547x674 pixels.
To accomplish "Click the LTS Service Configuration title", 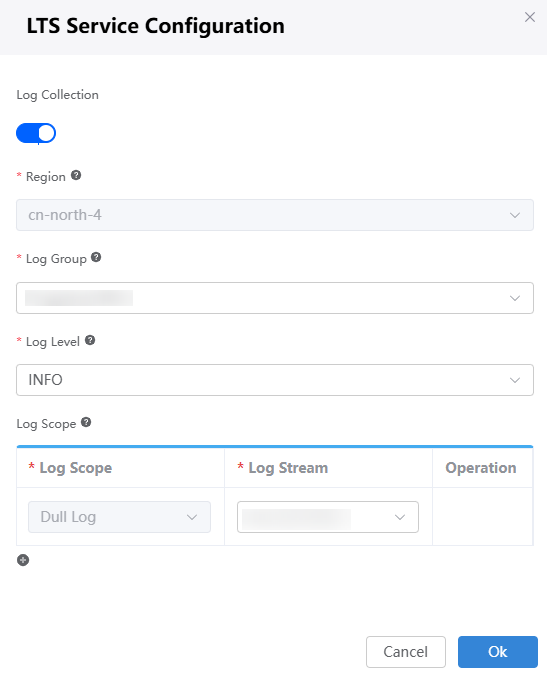I will (156, 26).
